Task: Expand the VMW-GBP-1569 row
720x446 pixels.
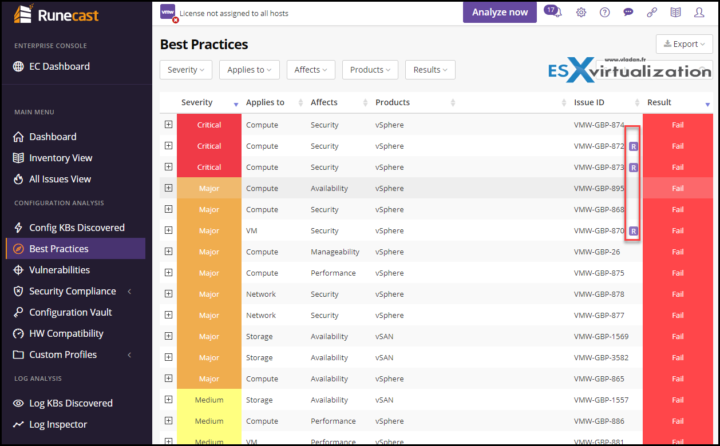Action: (x=169, y=336)
